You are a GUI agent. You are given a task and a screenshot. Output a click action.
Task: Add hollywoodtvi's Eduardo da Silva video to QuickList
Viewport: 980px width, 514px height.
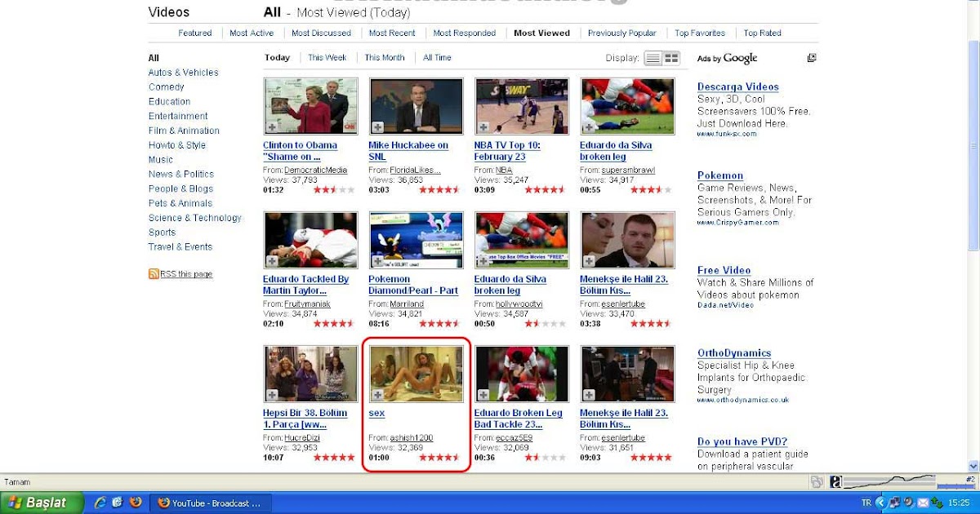coord(483,261)
